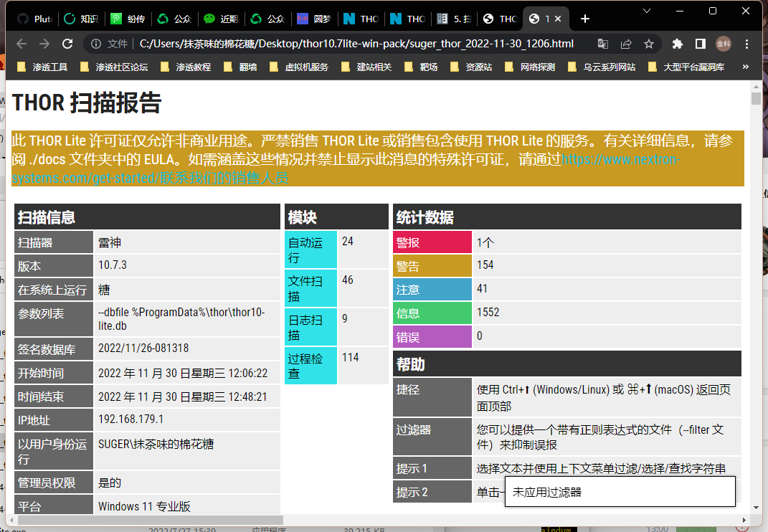768x532 pixels.
Task: Go back to the previous page
Action: pos(22,44)
